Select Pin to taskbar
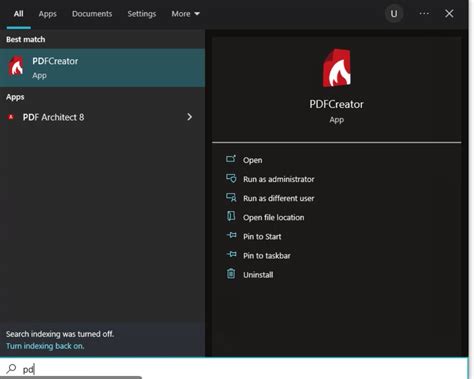Screen dimensions: 474x379 (x=267, y=256)
